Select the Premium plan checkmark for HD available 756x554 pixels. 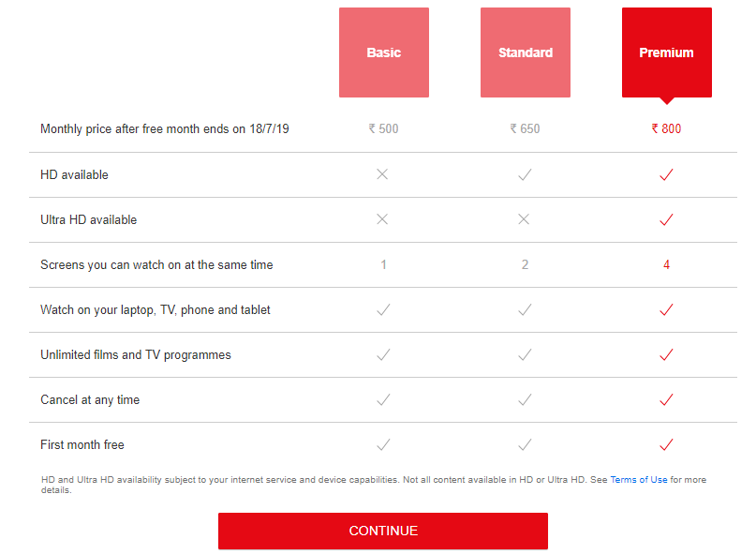point(666,174)
